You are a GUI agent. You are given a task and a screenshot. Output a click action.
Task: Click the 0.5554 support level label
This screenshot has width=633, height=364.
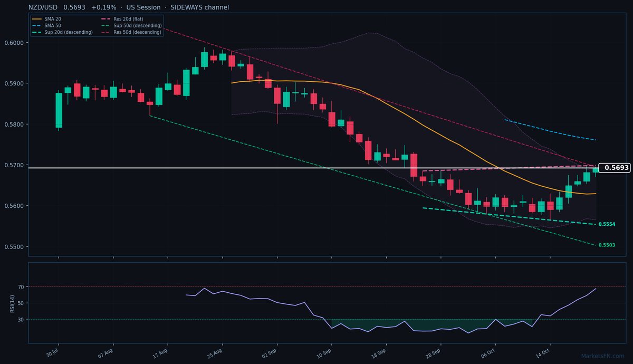click(607, 224)
